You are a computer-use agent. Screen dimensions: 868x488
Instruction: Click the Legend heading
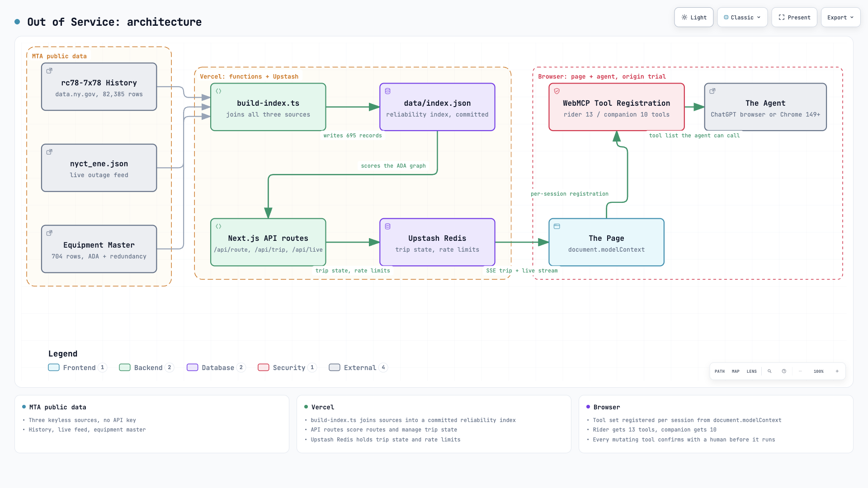click(x=63, y=354)
